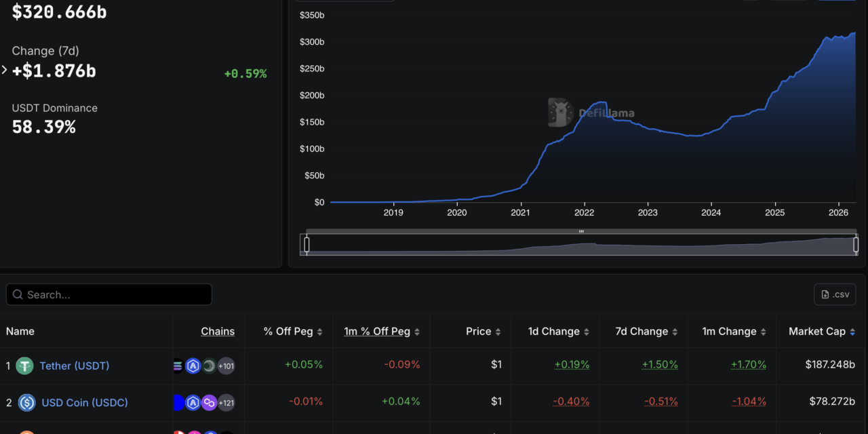Select the Polygon chain icon in USDC's row
868x434 pixels.
tap(209, 403)
